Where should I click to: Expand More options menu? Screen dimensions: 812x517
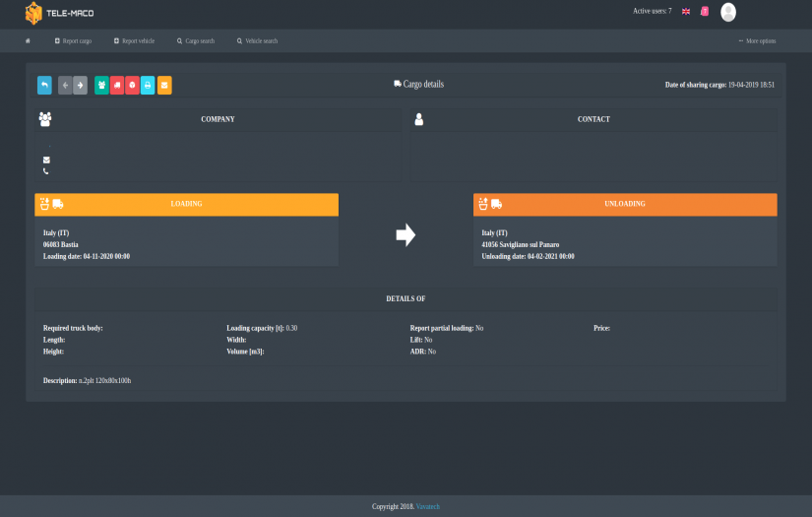tap(757, 41)
